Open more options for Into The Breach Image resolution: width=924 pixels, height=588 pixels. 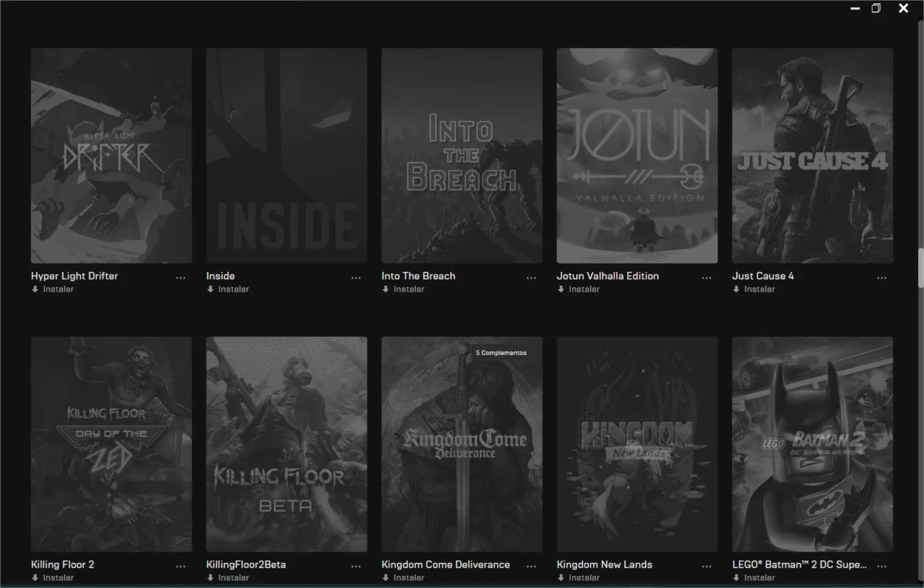531,278
